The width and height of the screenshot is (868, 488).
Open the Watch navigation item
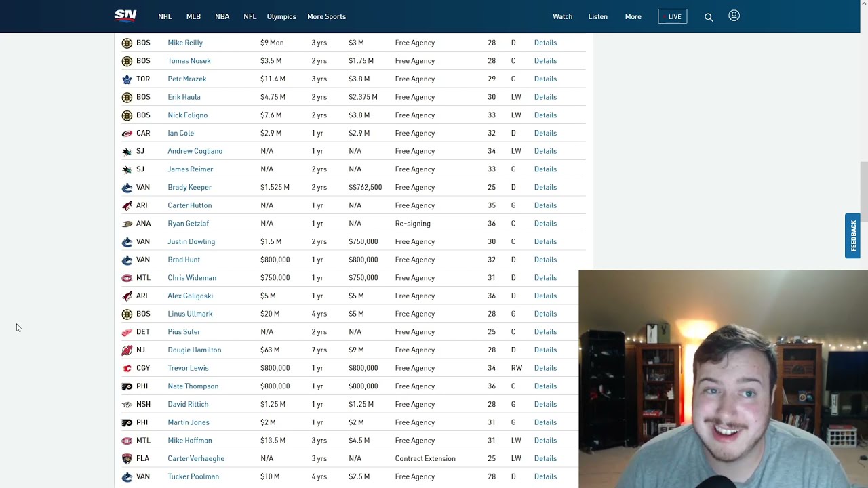tap(562, 16)
